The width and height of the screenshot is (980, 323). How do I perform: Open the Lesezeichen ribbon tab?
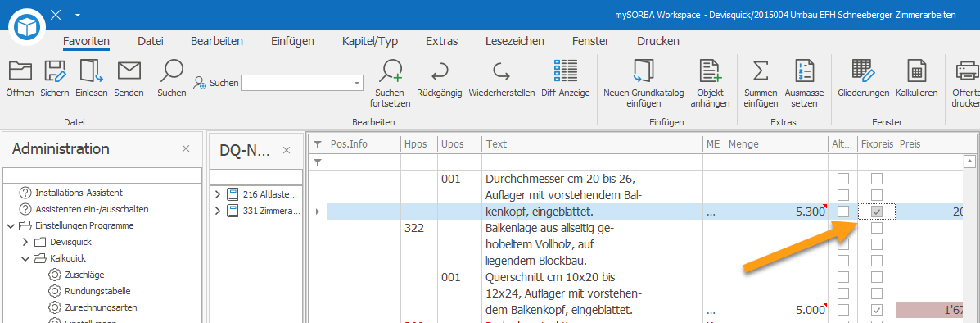point(514,41)
